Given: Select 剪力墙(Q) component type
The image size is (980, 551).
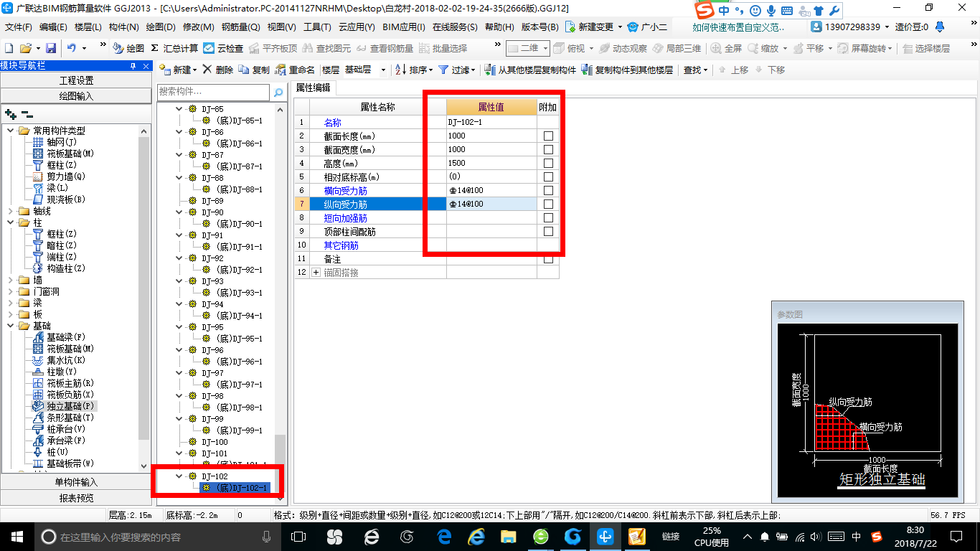Looking at the screenshot, I should (x=58, y=176).
